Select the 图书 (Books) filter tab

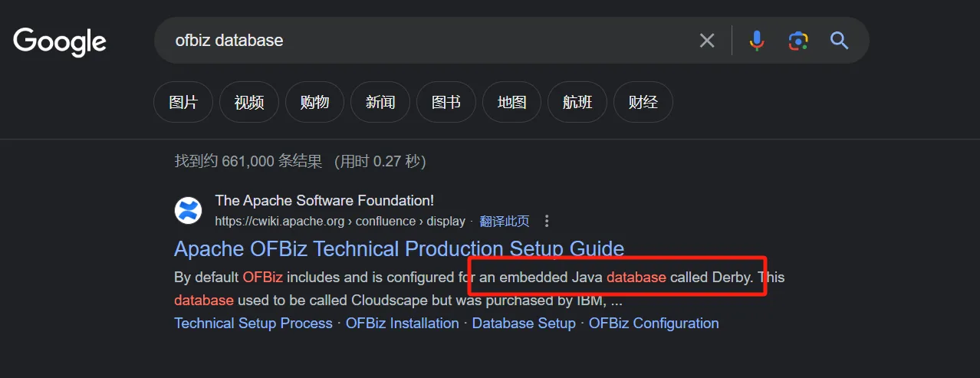pos(446,102)
